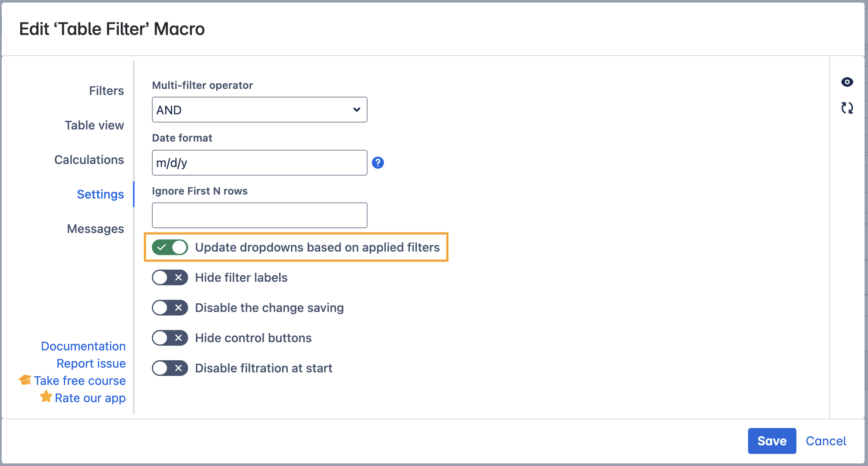Open the Multi-filter operator dropdown
868x466 pixels.
tap(259, 110)
